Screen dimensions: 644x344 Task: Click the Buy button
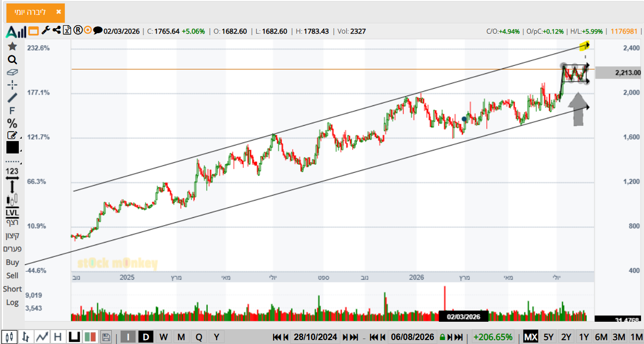(12, 262)
